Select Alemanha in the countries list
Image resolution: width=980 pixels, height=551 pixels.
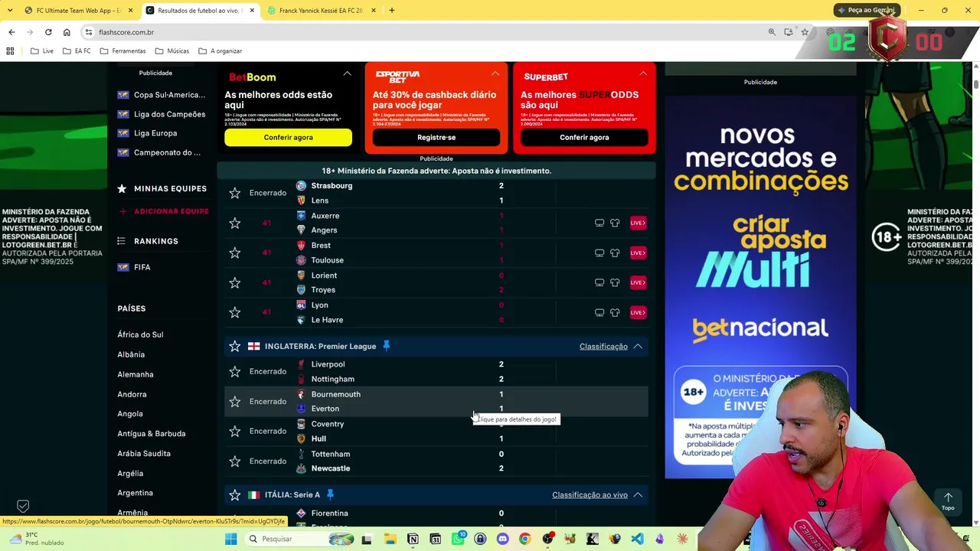[x=136, y=374]
